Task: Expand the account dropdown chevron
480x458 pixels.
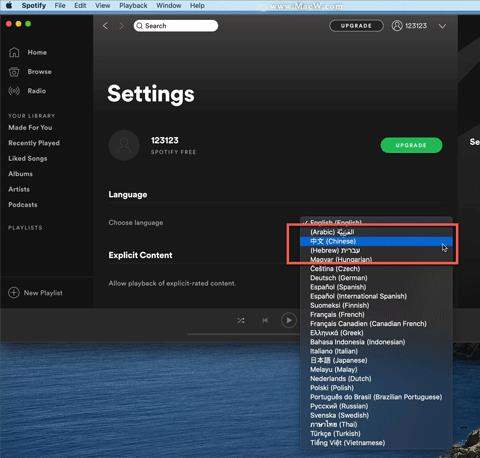Action: click(442, 26)
